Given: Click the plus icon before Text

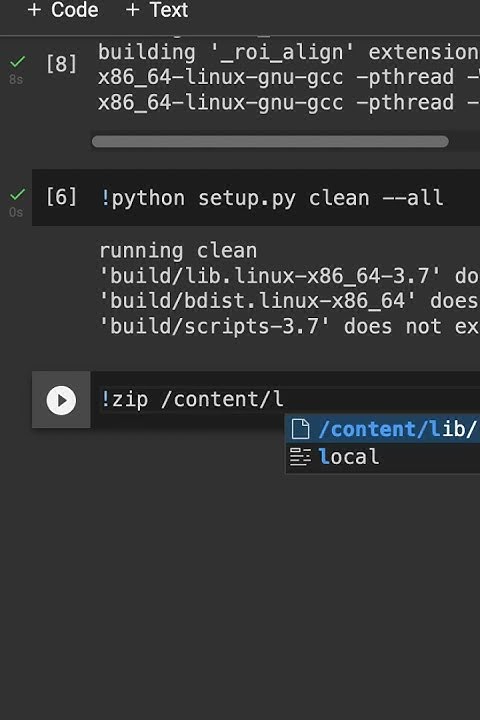Looking at the screenshot, I should point(132,10).
